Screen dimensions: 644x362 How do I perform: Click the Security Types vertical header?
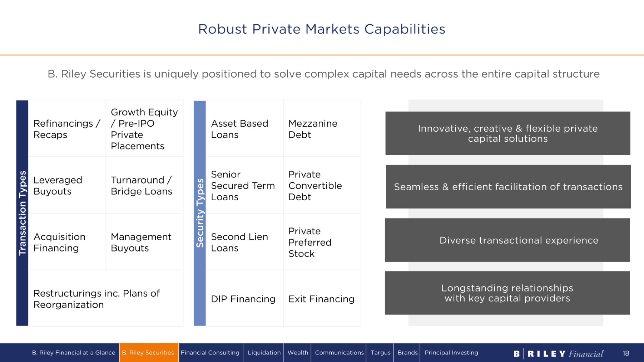coord(200,213)
